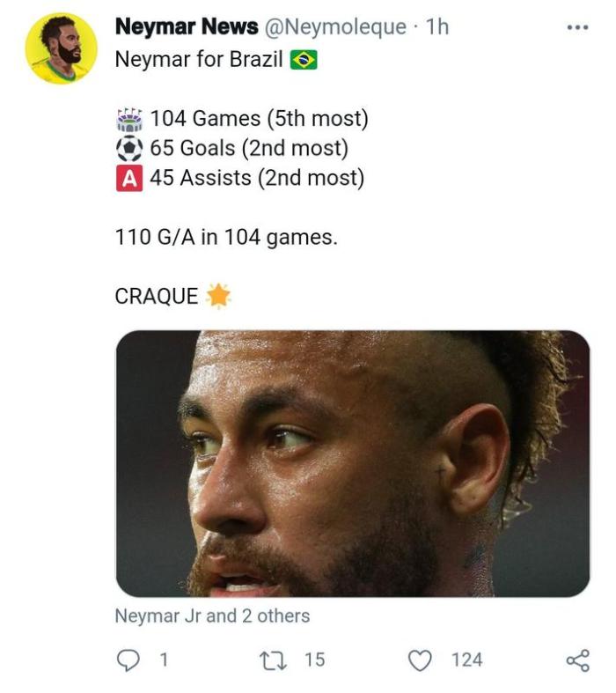Click the reply count of 1
The image size is (616, 693).
(163, 660)
